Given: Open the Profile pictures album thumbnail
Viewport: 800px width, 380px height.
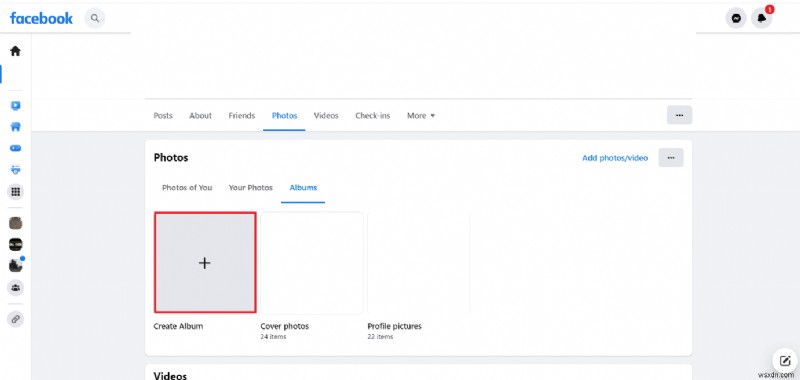Looking at the screenshot, I should point(418,263).
